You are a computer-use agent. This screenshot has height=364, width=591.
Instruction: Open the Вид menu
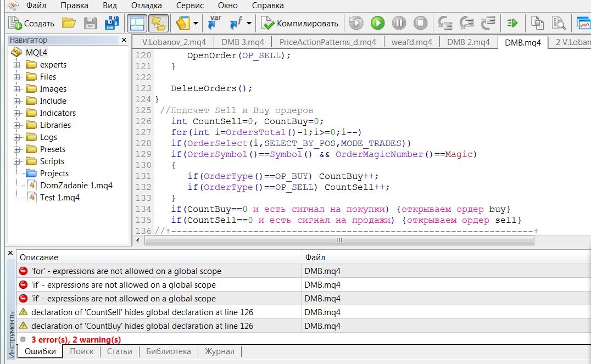point(110,5)
